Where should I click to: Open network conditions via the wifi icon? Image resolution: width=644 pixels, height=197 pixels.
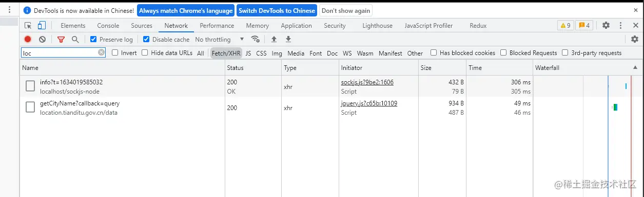pyautogui.click(x=255, y=39)
